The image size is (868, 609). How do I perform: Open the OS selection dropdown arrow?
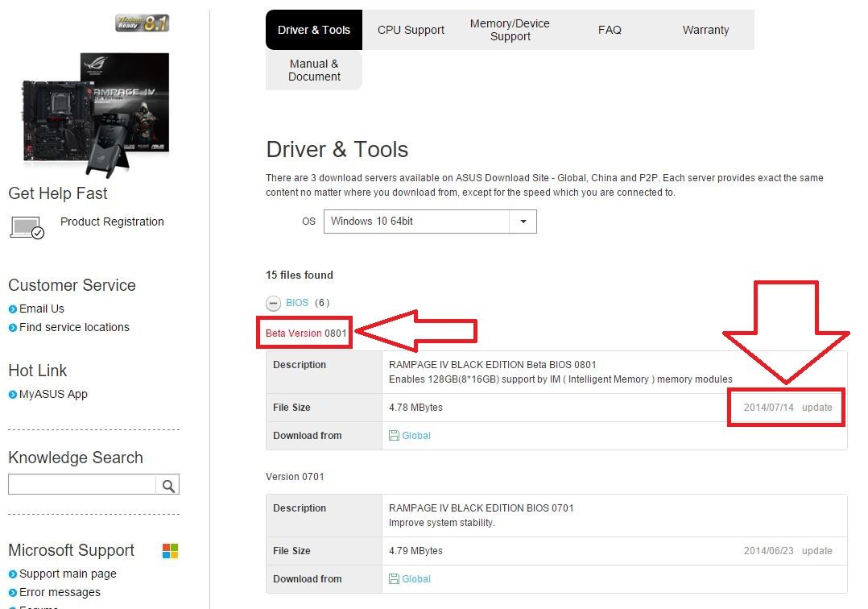coord(523,222)
